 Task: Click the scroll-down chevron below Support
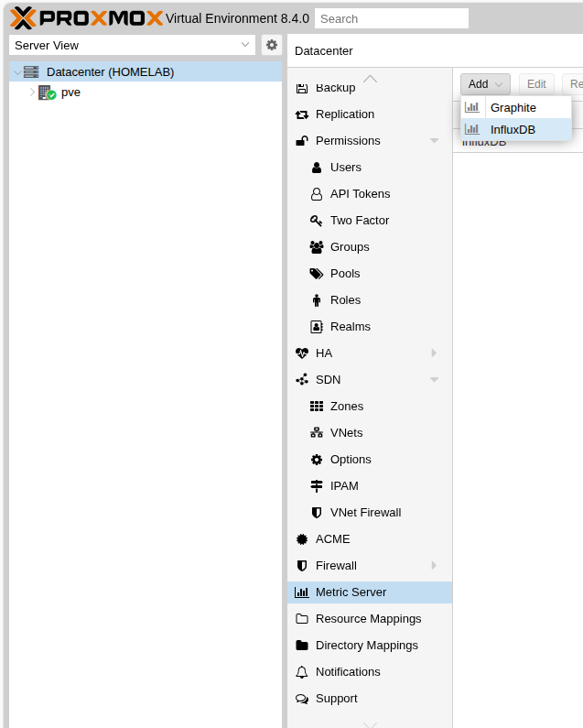[370, 724]
